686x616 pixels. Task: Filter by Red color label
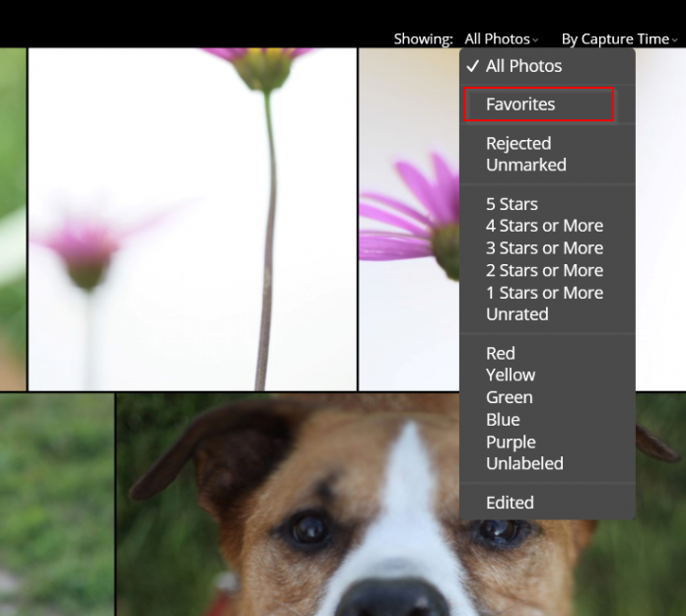[x=501, y=353]
